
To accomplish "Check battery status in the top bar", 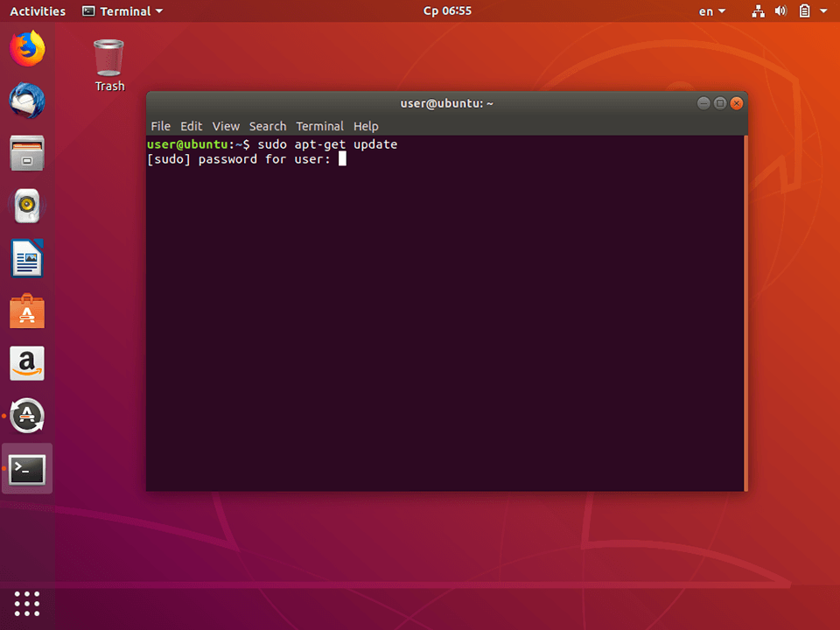I will [806, 11].
